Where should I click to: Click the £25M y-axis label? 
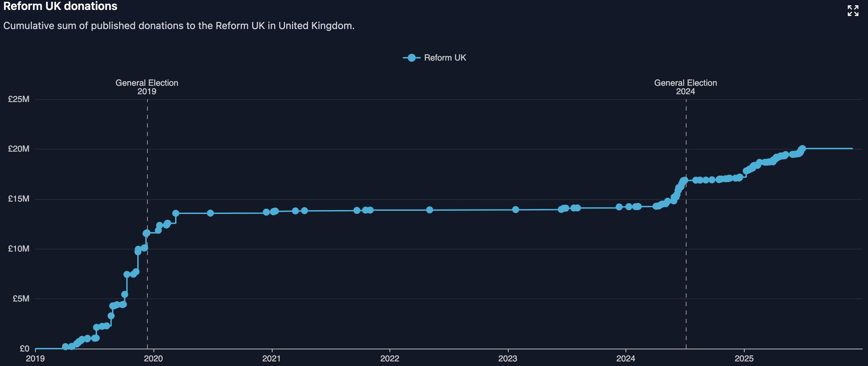tap(19, 99)
